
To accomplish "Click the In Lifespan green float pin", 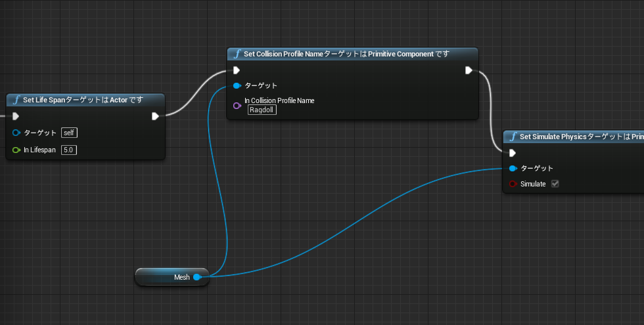I will (x=16, y=150).
